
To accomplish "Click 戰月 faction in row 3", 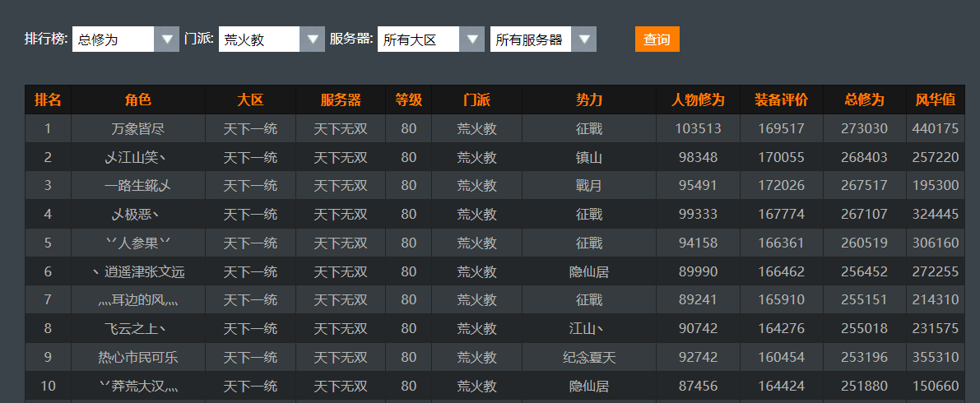I will point(589,186).
